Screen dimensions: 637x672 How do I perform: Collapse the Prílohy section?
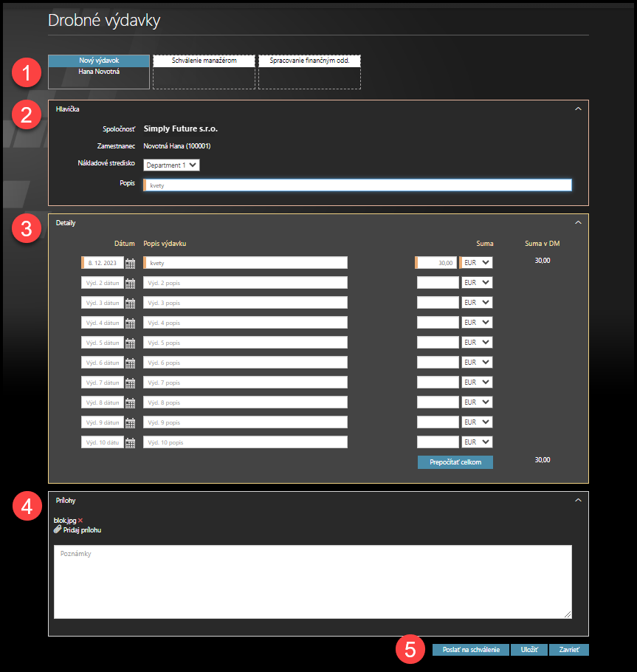pyautogui.click(x=578, y=500)
